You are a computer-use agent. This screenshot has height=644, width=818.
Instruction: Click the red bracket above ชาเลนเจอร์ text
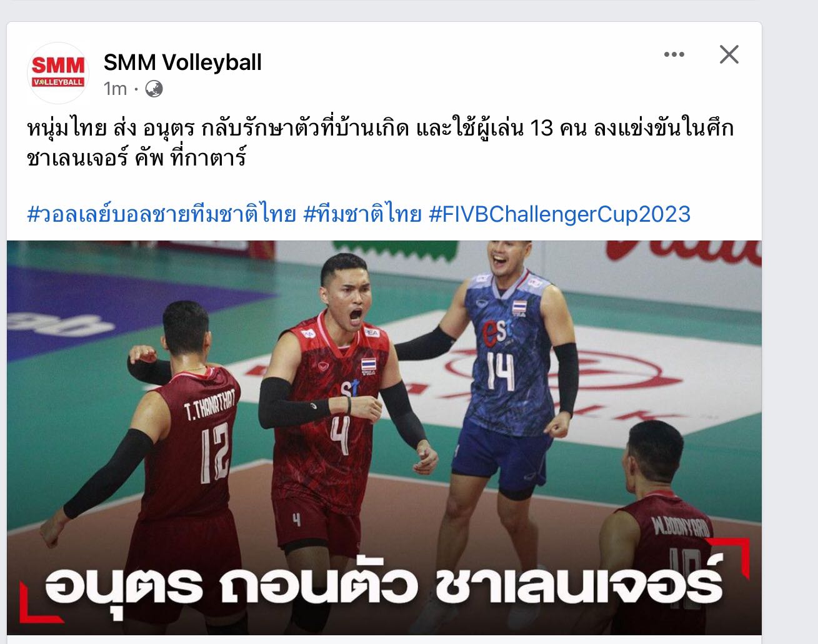click(734, 553)
